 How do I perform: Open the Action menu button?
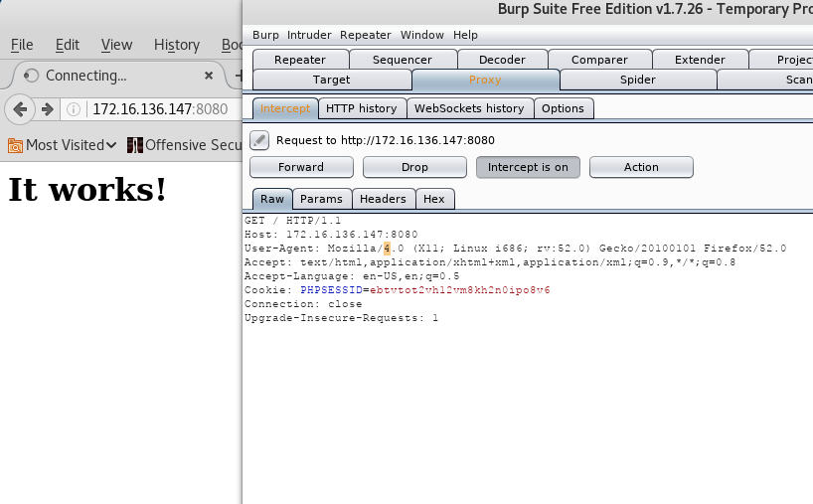coord(641,167)
